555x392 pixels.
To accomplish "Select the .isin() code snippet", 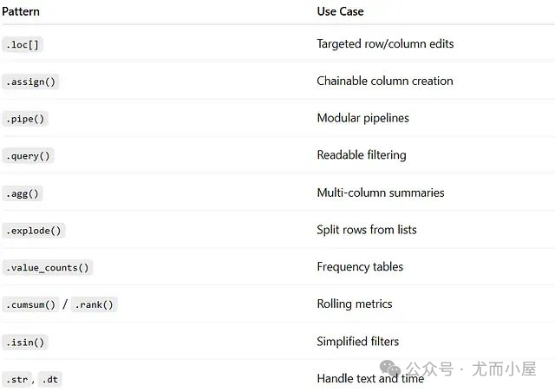I will (x=25, y=342).
